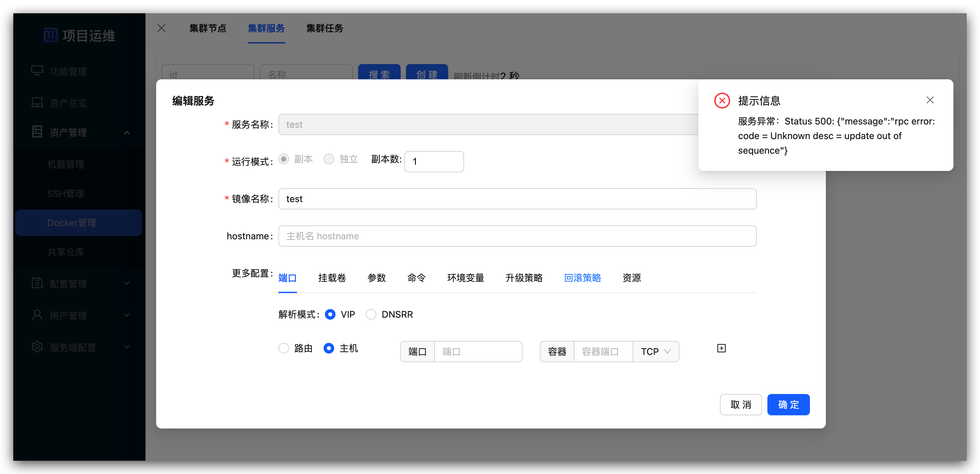Open the 环境变量 tab
Viewport: 980px width, 474px height.
465,278
